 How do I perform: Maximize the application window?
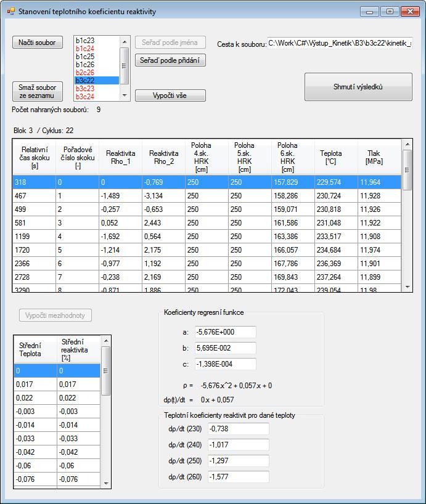[x=390, y=12]
